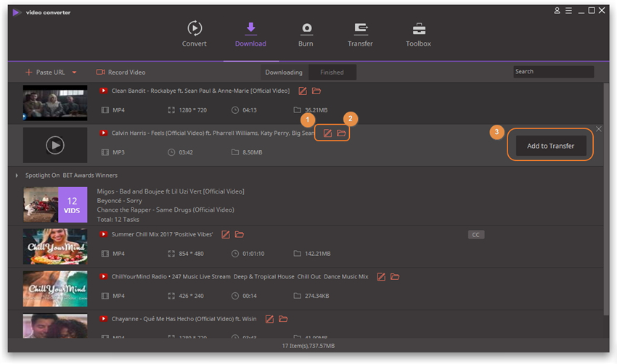
Task: Switch to the Download tab
Action: (x=250, y=34)
